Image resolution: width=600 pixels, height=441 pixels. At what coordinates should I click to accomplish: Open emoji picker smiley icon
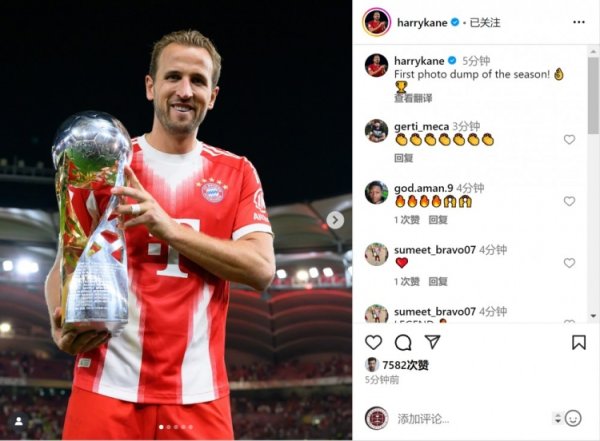coord(573,418)
